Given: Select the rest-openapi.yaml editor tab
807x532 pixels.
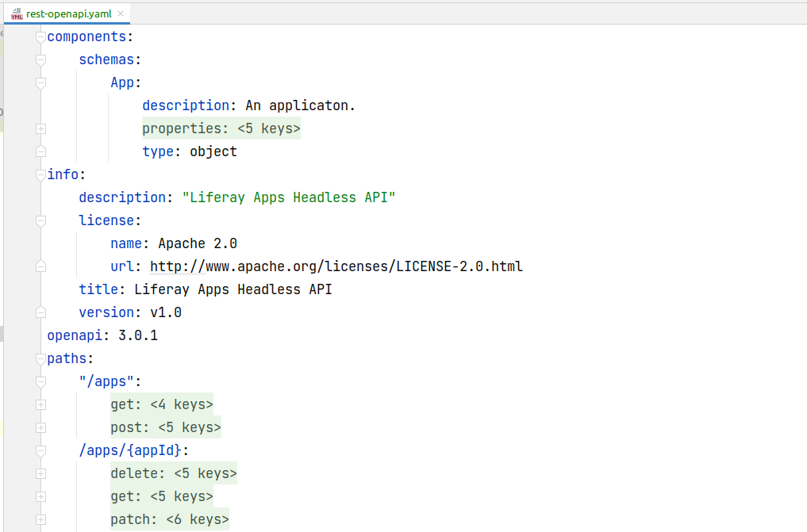Looking at the screenshot, I should pos(68,14).
